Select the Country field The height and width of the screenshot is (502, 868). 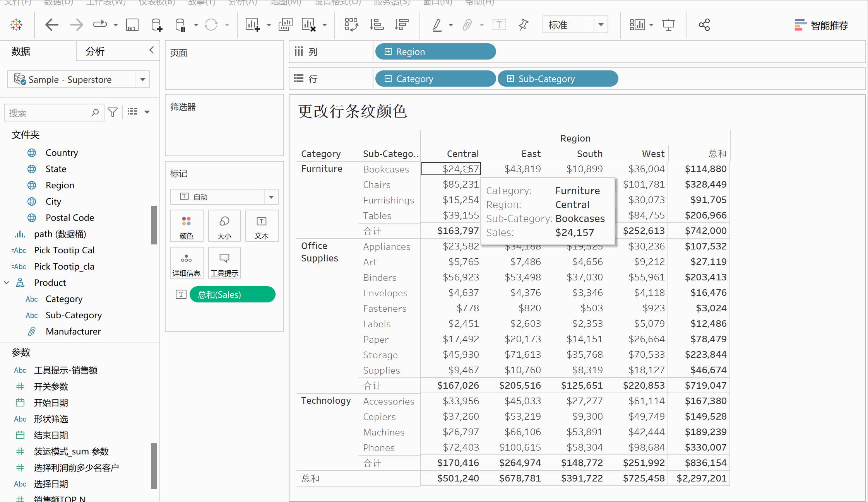62,153
